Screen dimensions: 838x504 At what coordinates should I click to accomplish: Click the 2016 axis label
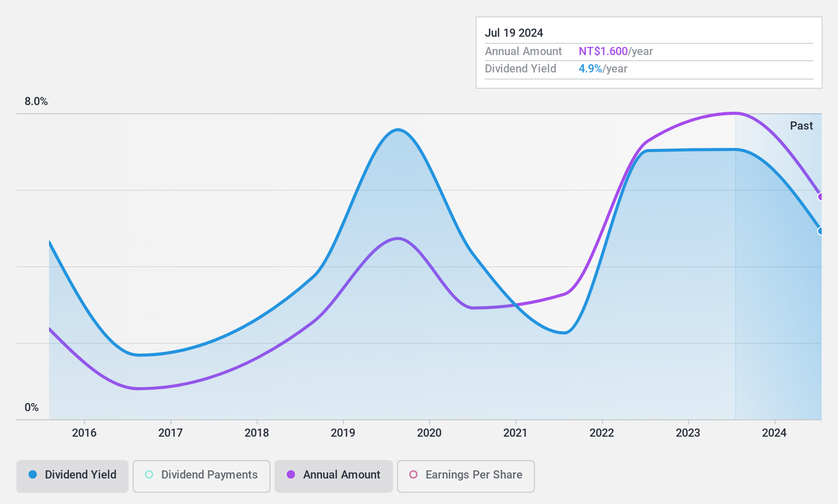coord(84,433)
